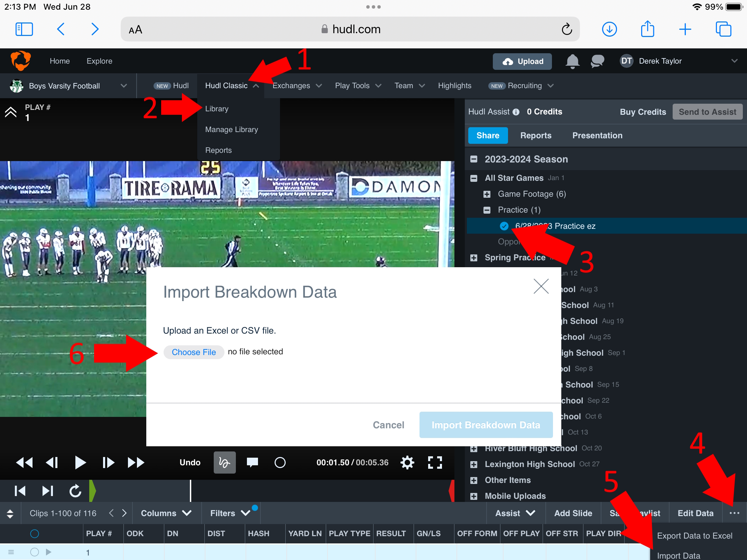Open the Exchanges menu

(297, 86)
